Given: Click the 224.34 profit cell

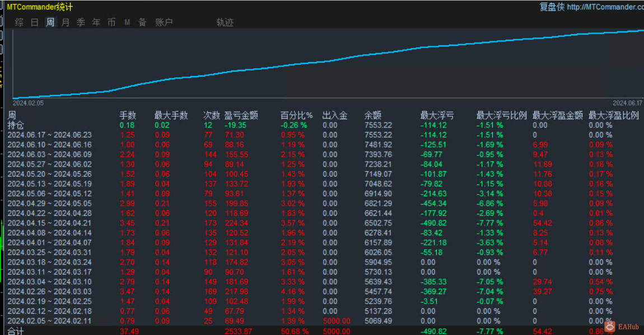Looking at the screenshot, I should tap(236, 223).
